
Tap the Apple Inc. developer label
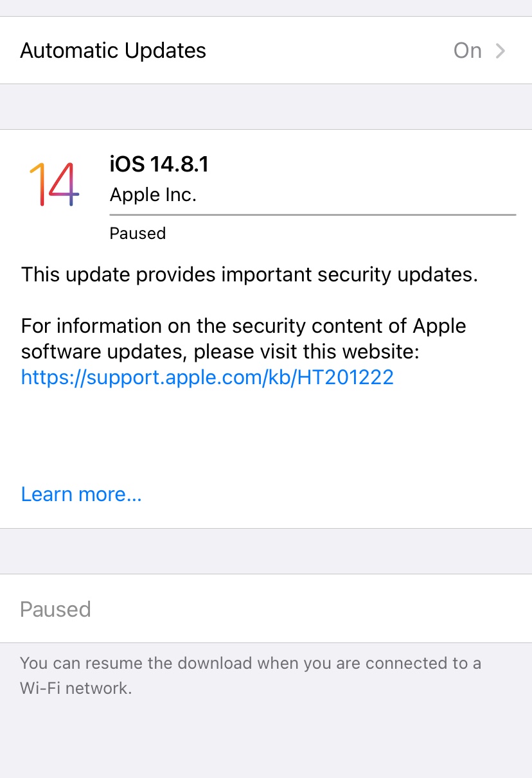(153, 195)
